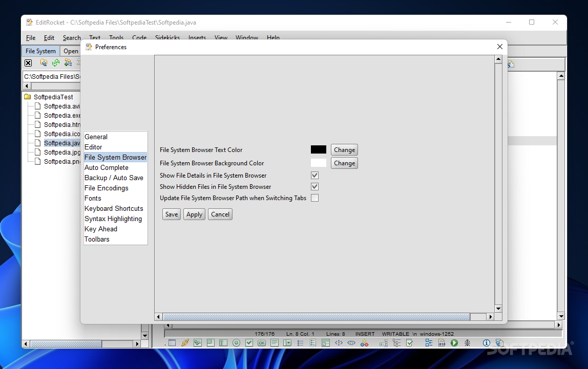Image resolution: width=588 pixels, height=369 pixels.
Task: Click the green play run icon
Action: (454, 343)
